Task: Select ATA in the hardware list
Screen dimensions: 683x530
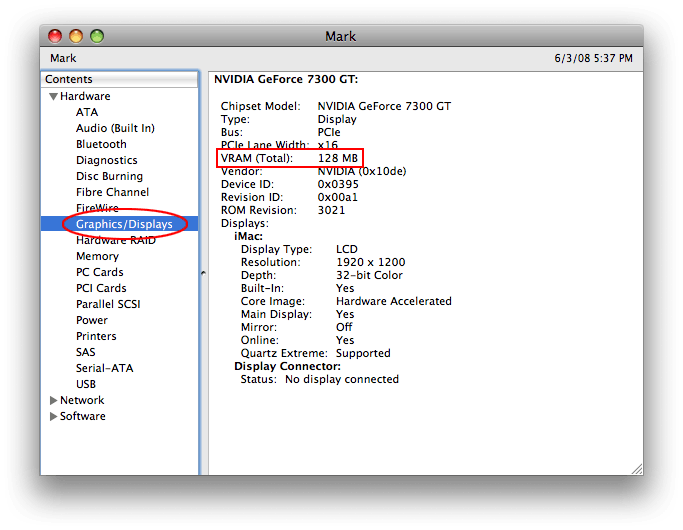Action: pyautogui.click(x=87, y=113)
